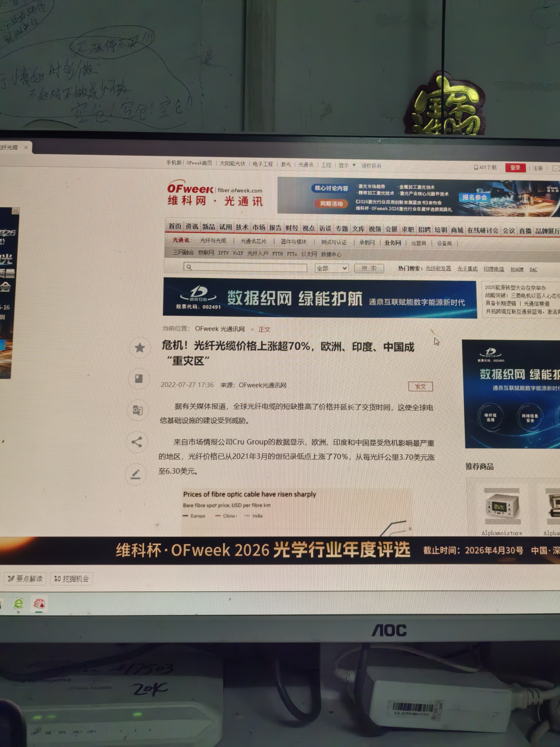
Task: Click the star favorite icon beside article
Action: click(x=140, y=348)
